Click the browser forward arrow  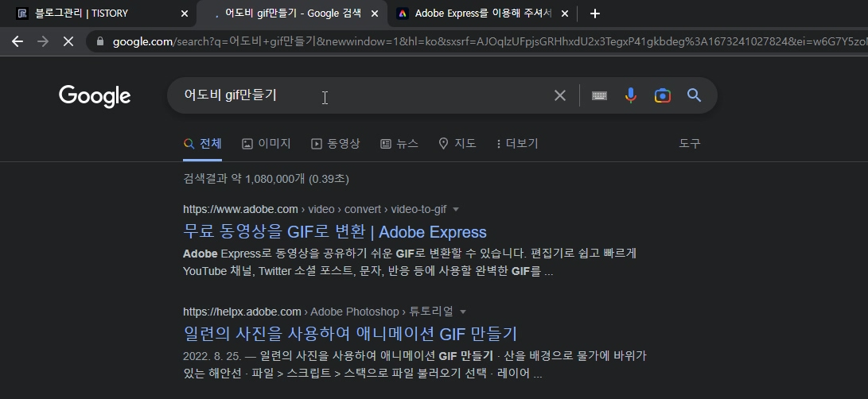43,41
